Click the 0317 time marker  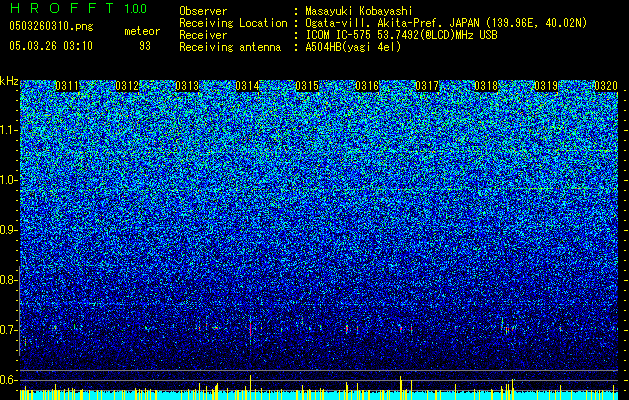tap(427, 86)
